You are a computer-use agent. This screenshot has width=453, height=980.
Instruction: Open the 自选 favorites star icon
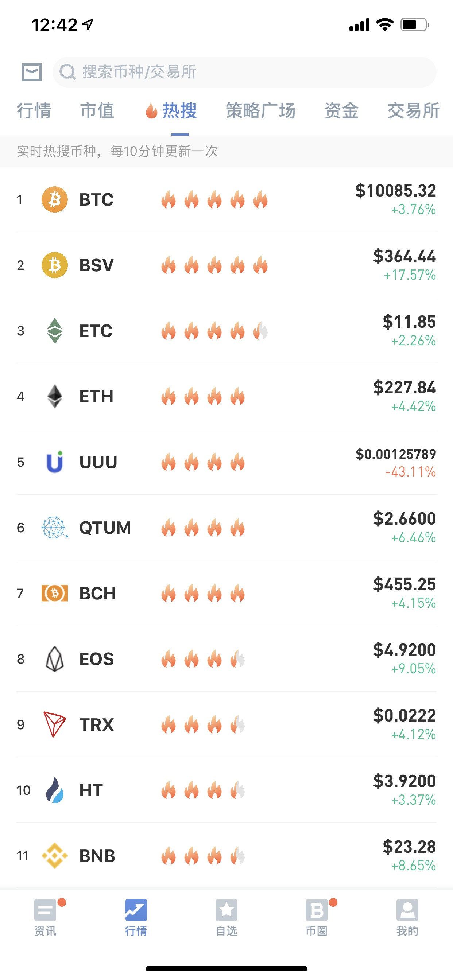(226, 910)
